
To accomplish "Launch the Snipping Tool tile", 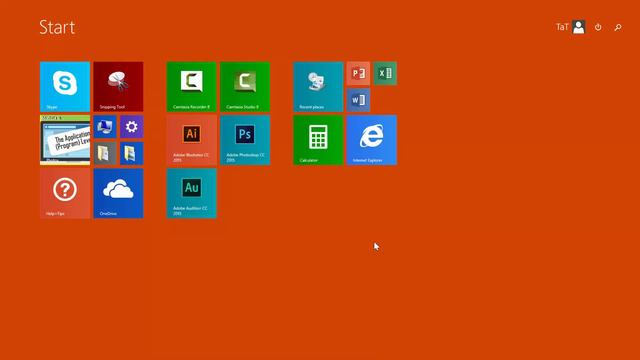I will pos(118,87).
